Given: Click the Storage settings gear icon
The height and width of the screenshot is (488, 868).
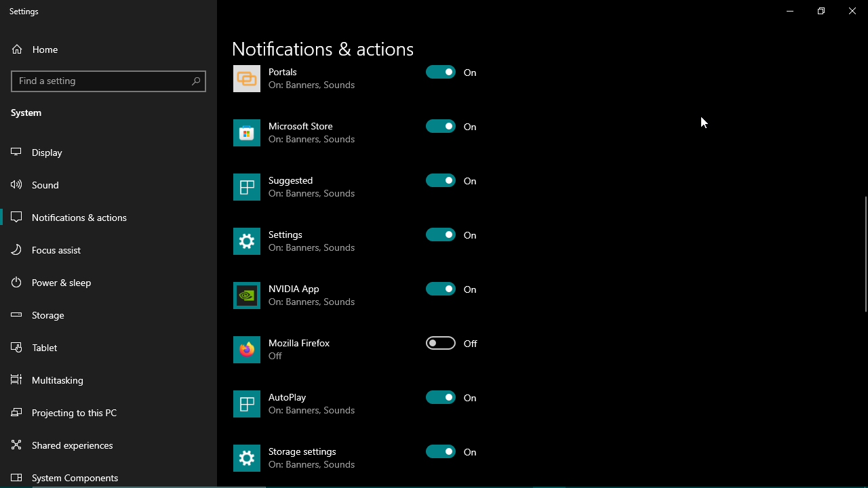Looking at the screenshot, I should click(x=247, y=458).
